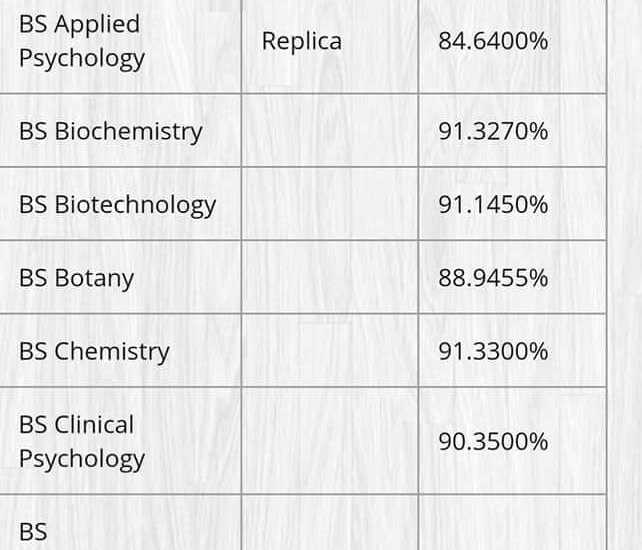Click the 91.3270% merit value

coord(493,131)
